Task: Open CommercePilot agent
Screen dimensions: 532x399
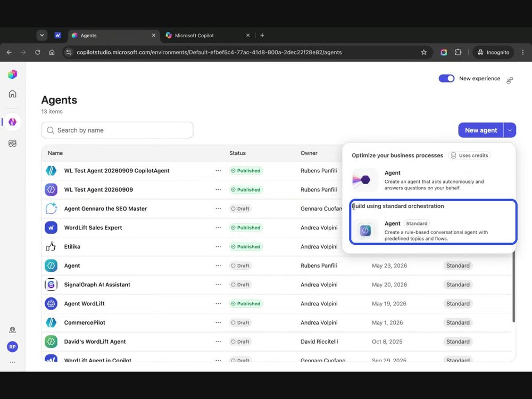Action: click(85, 323)
